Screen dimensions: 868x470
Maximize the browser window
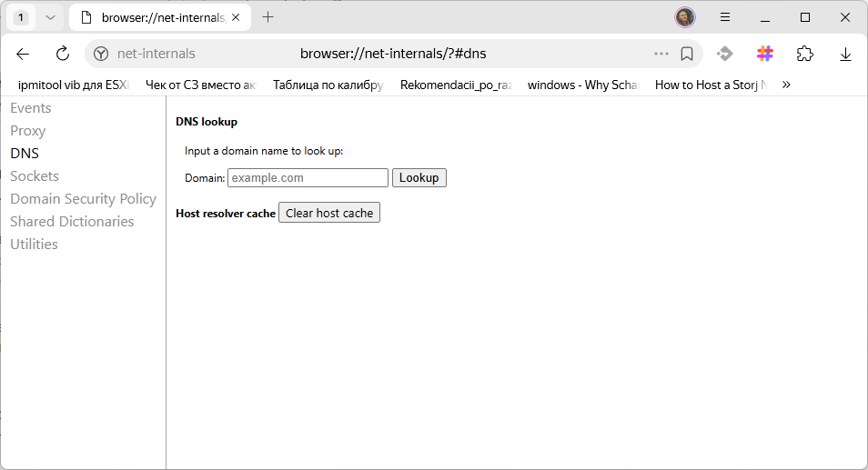pyautogui.click(x=805, y=17)
